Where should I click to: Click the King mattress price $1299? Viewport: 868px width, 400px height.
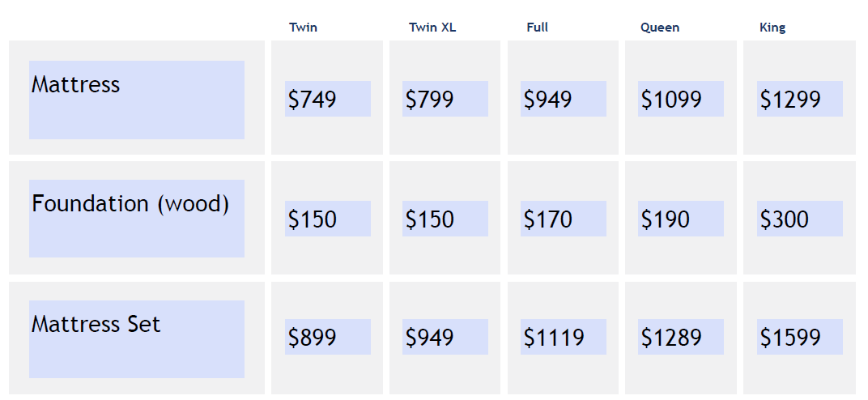pyautogui.click(x=790, y=100)
